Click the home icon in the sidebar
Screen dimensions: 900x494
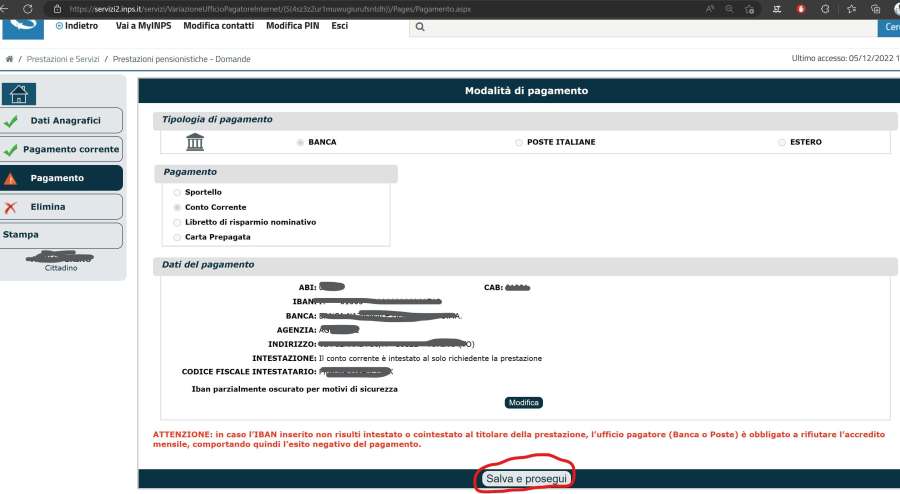click(20, 94)
